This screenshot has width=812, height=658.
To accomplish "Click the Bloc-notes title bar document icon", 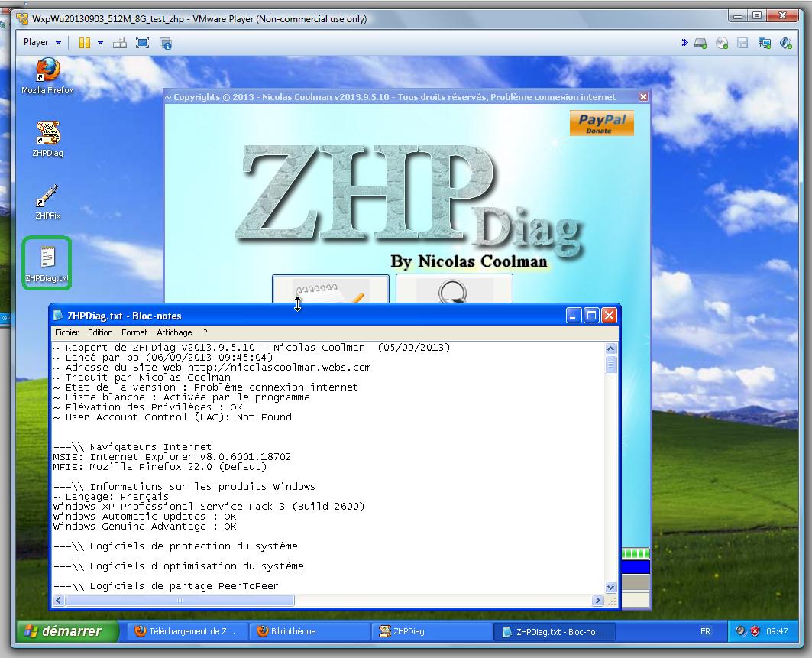I will pyautogui.click(x=58, y=316).
